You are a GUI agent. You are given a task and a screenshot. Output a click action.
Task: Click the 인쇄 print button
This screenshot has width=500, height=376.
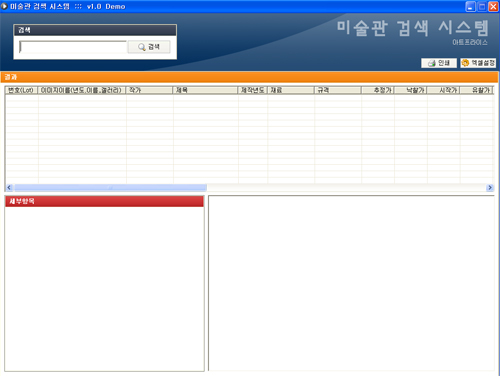[x=439, y=63]
